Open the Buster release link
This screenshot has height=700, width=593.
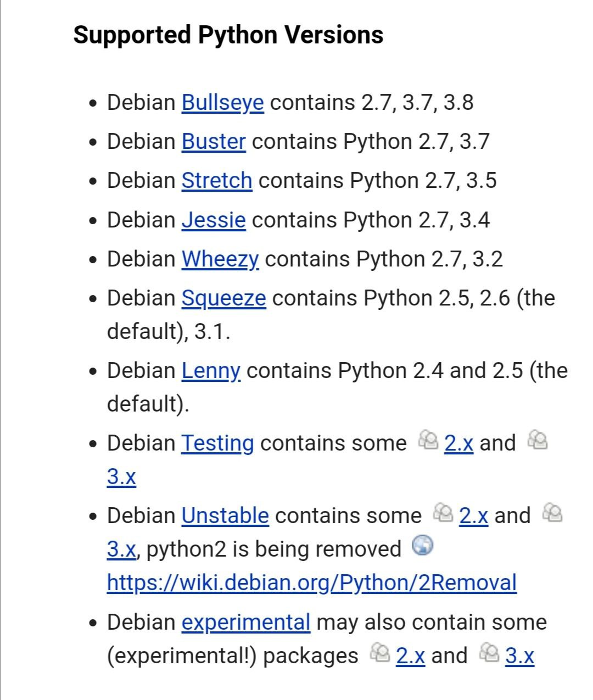(214, 142)
